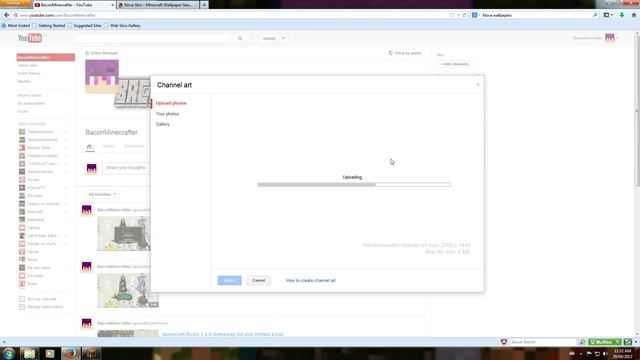Screen dimensions: 640x360
Task: Click the Firefox taskbar icon
Action: (70, 353)
